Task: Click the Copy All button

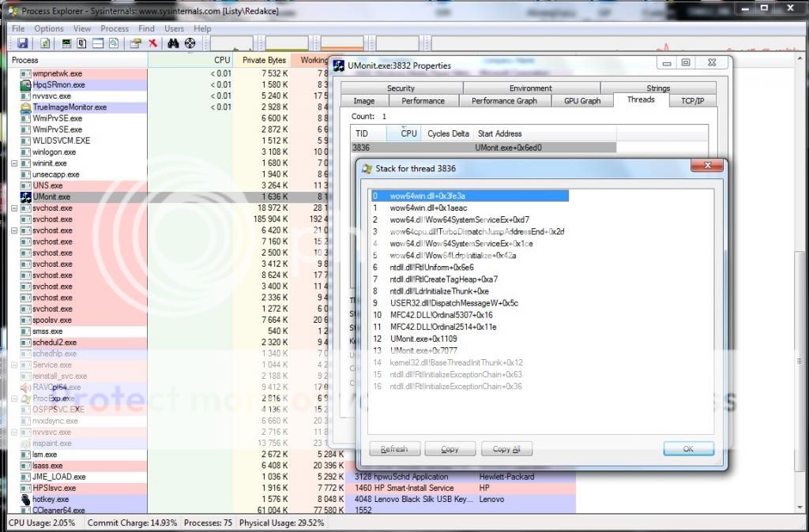Action: tap(506, 449)
